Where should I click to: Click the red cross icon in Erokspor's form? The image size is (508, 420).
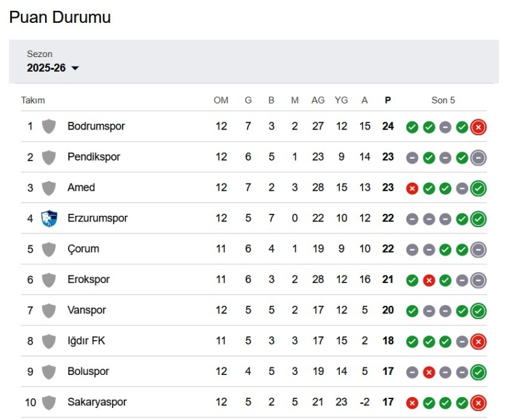pyautogui.click(x=428, y=279)
